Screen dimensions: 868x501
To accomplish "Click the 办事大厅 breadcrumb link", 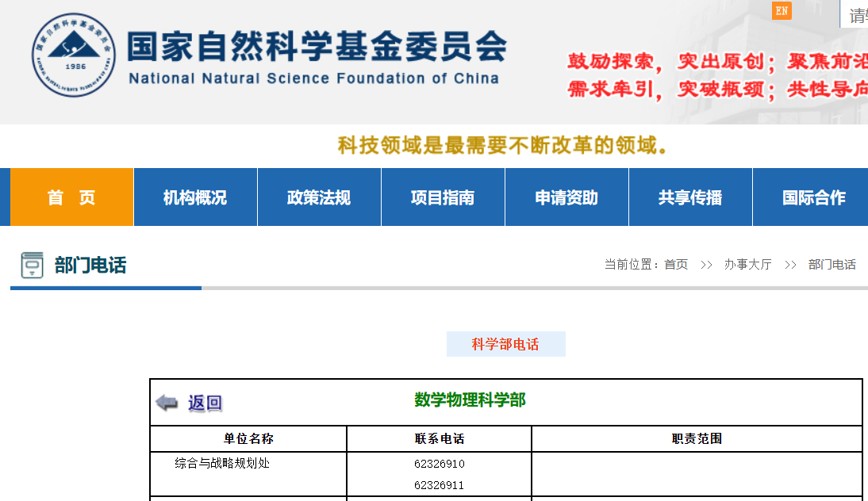I will pos(748,264).
